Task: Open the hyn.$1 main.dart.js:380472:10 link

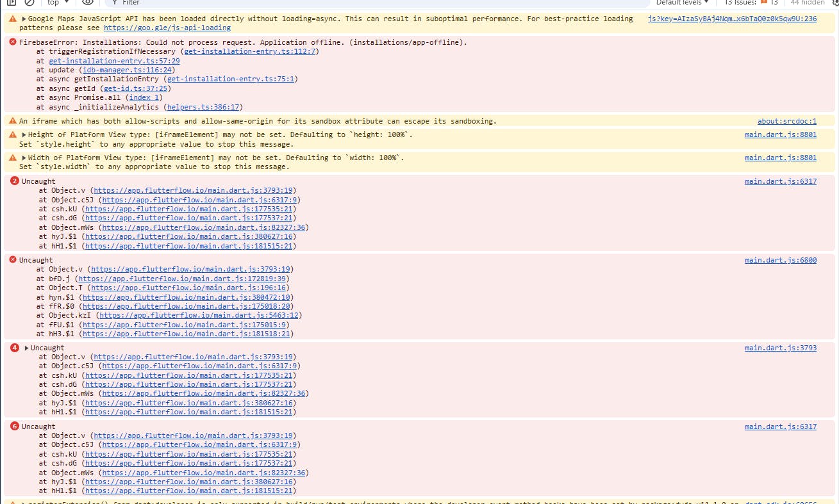Action: pos(187,297)
